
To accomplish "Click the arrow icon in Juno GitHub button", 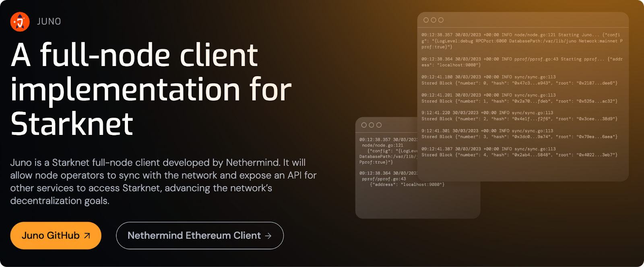I will (87, 236).
